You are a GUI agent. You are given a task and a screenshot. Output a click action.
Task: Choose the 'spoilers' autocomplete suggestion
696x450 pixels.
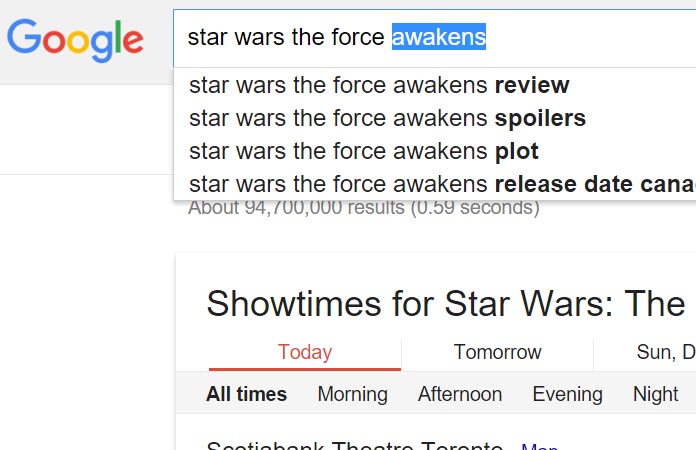pyautogui.click(x=435, y=118)
